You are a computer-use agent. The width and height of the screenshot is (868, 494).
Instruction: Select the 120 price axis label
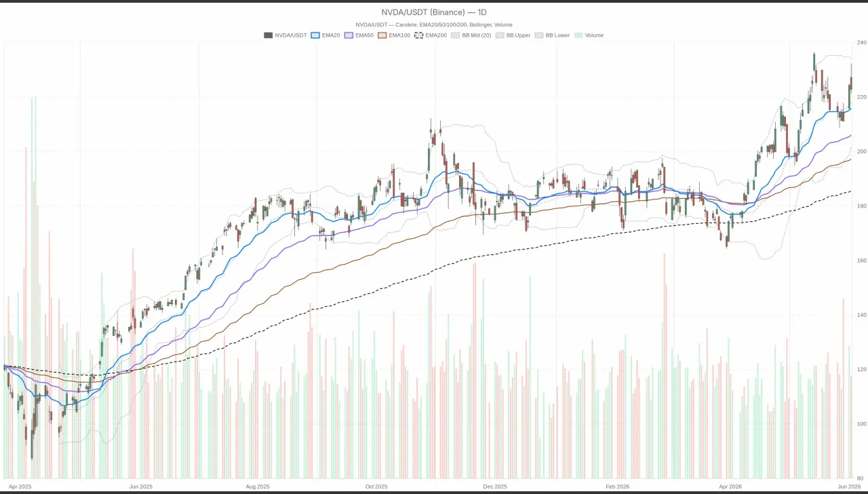click(x=861, y=369)
